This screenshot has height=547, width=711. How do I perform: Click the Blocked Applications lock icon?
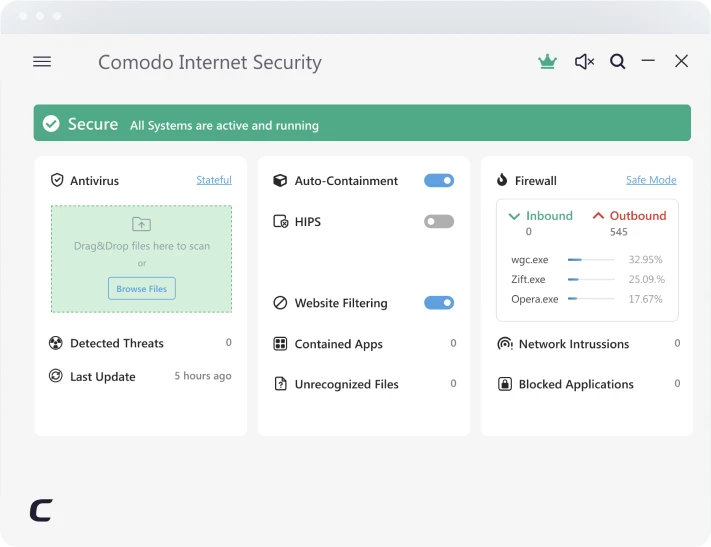[505, 384]
